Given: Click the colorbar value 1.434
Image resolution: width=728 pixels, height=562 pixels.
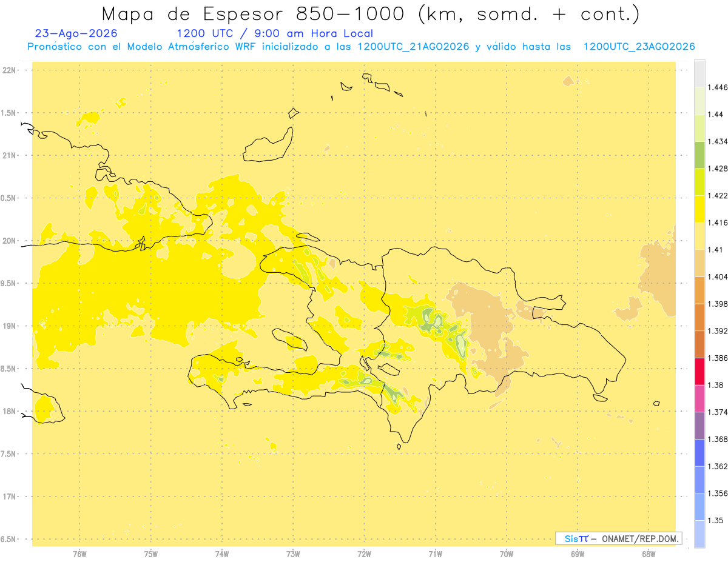Looking at the screenshot, I should coord(718,141).
